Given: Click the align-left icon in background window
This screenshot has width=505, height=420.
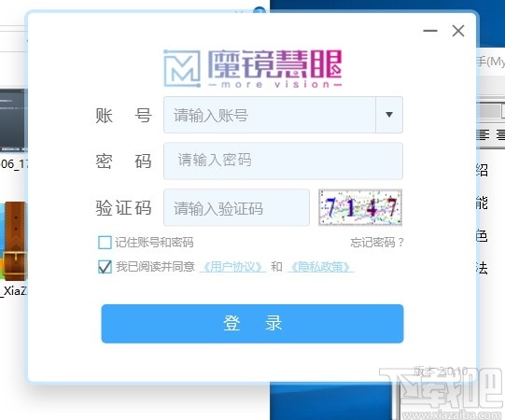Looking at the screenshot, I should click(x=484, y=134).
